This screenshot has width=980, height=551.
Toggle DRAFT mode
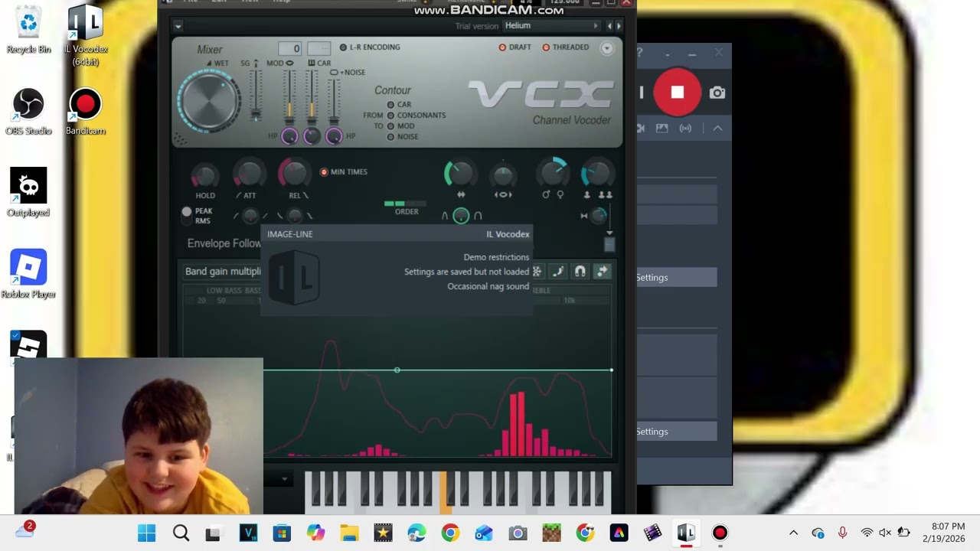click(x=514, y=47)
